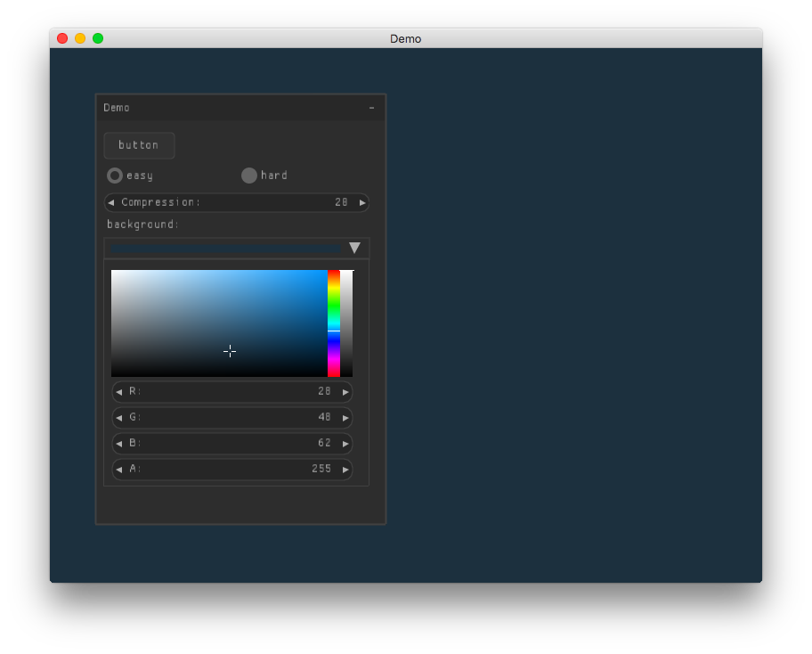Decrease the R value with left arrow

click(x=119, y=392)
